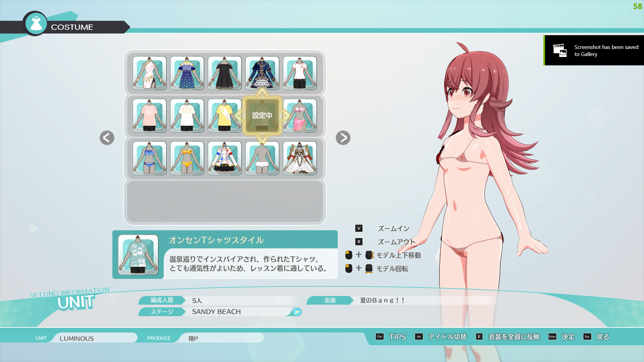The image size is (644, 362).
Task: Click the V key zoom-in icon
Action: point(359,228)
